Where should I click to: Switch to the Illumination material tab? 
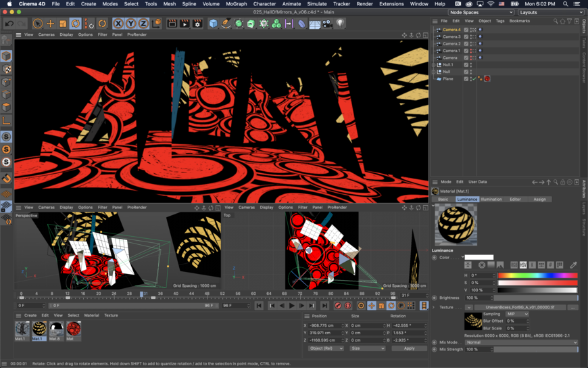click(x=491, y=199)
